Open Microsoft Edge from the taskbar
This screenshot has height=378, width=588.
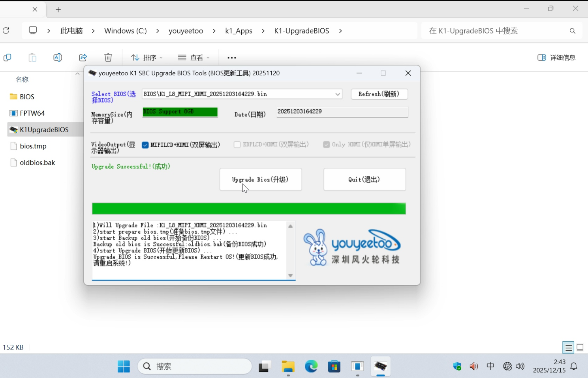pos(311,367)
